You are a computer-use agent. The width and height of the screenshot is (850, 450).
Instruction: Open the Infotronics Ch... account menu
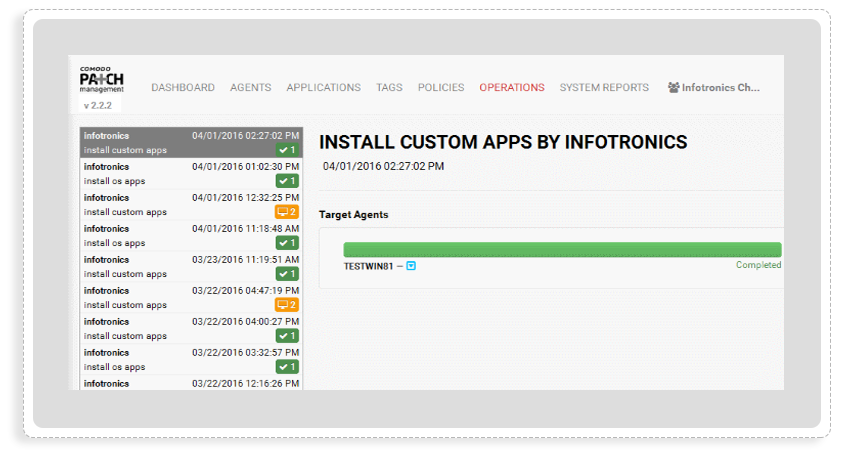[x=713, y=87]
